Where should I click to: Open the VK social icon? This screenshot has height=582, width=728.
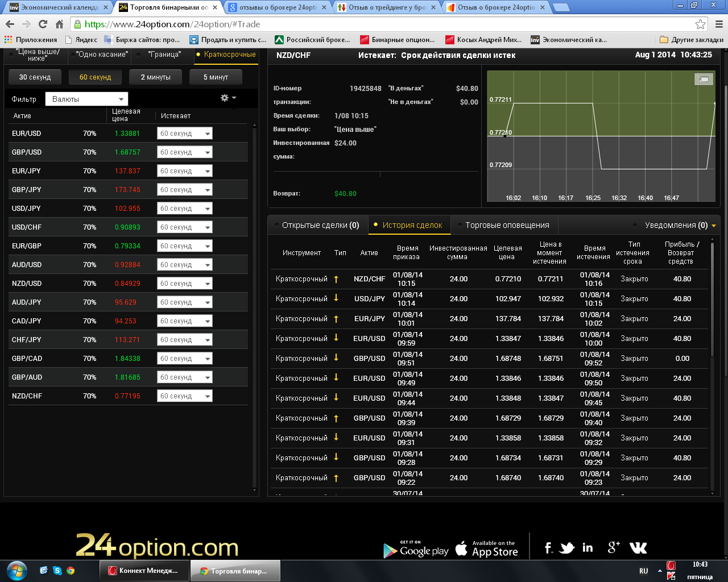(638, 548)
